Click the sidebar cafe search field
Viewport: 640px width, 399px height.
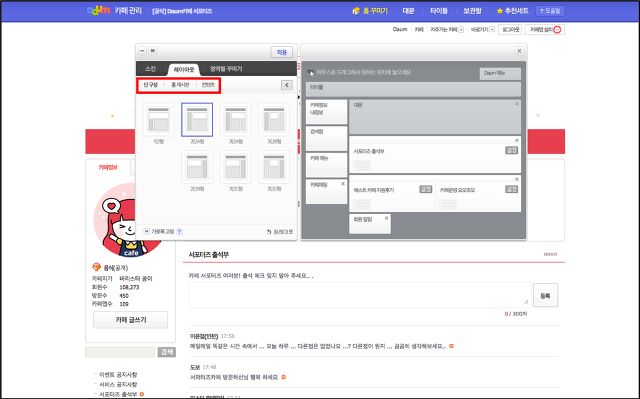point(120,352)
